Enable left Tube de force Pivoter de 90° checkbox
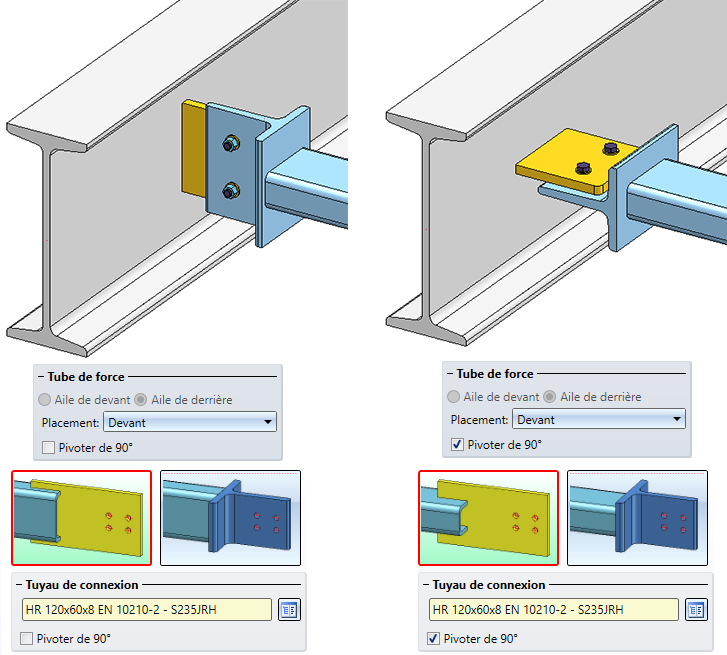Viewport: 727px width, 655px height. click(48, 448)
